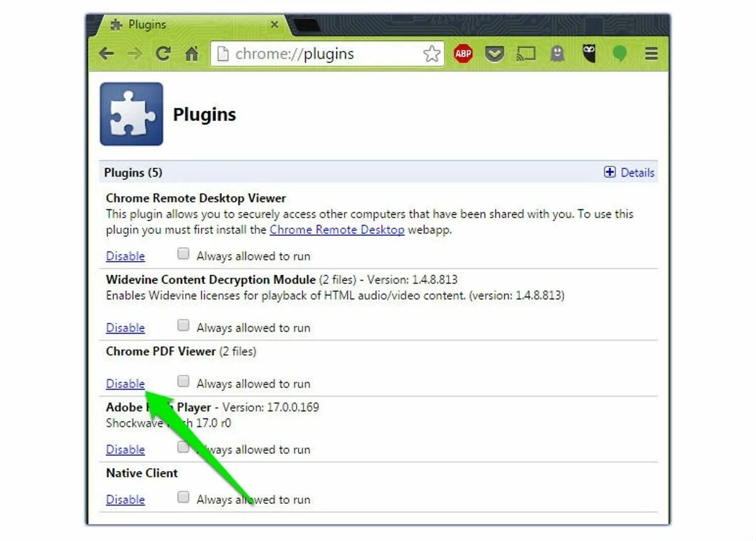
Task: Open the Hootsuite owl extension icon
Action: tap(588, 54)
